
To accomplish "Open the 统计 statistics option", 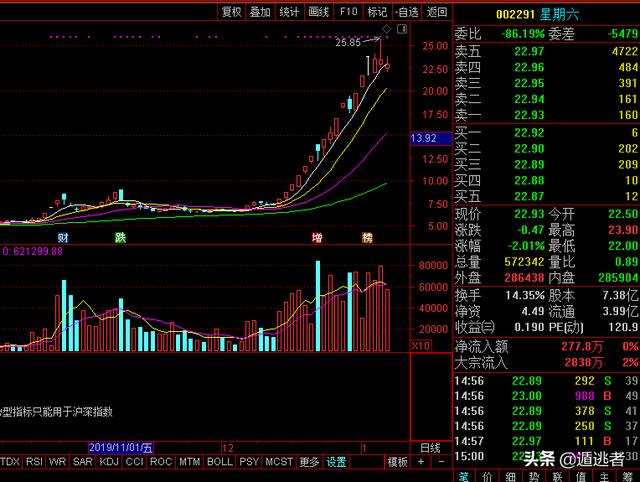I will (x=289, y=12).
